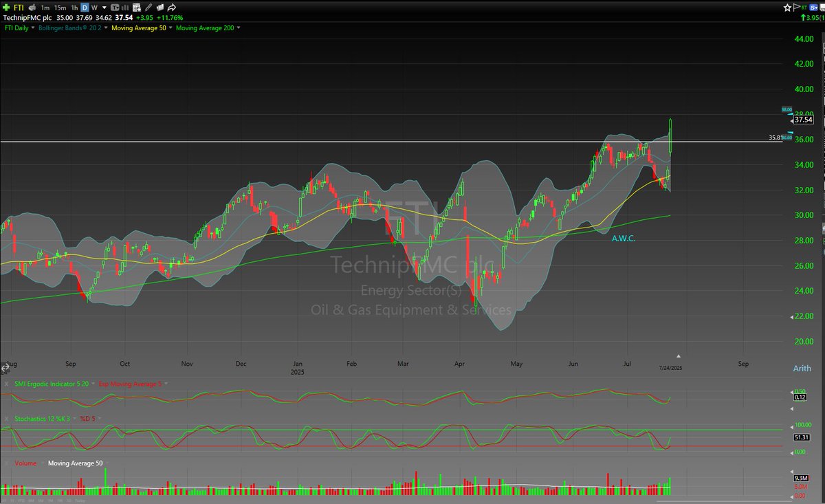Open the blue S dropdown button
The image size is (825, 504).
tap(813, 8)
